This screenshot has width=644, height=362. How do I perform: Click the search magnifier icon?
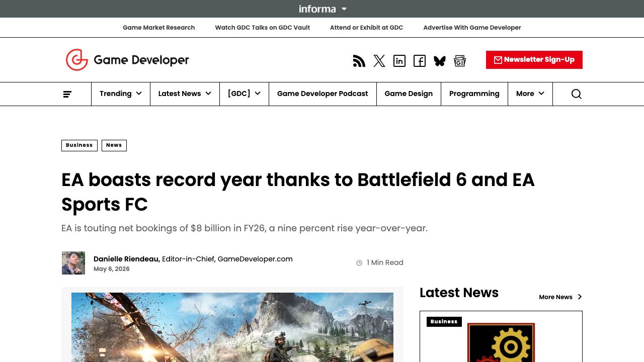[577, 94]
